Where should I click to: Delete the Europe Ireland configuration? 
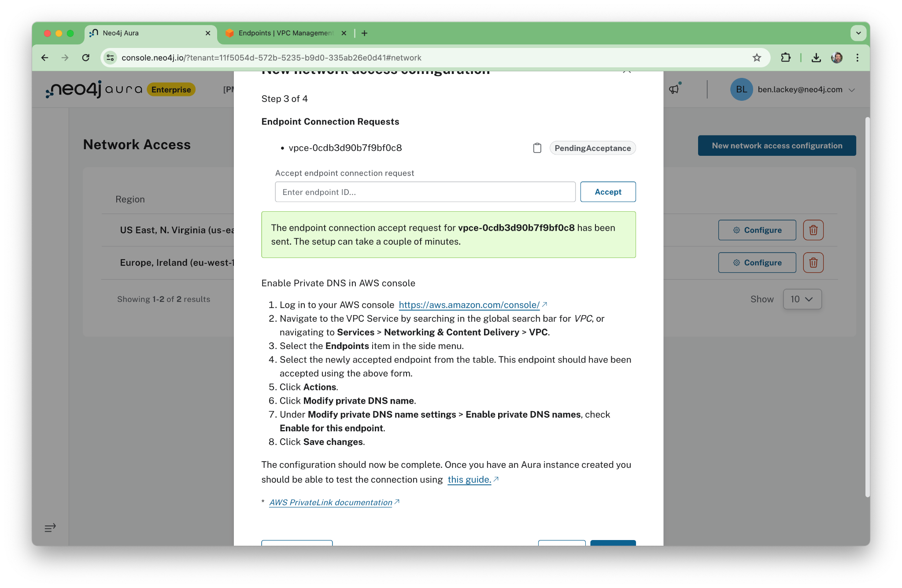813,263
